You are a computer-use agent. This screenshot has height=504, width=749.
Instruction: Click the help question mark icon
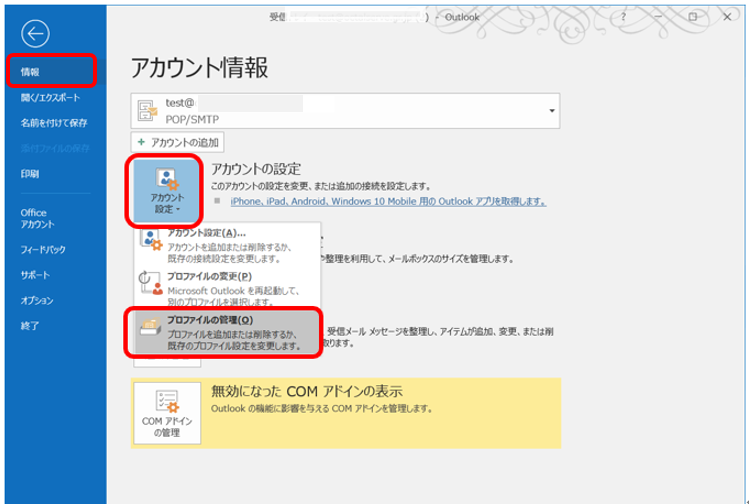coord(623,17)
